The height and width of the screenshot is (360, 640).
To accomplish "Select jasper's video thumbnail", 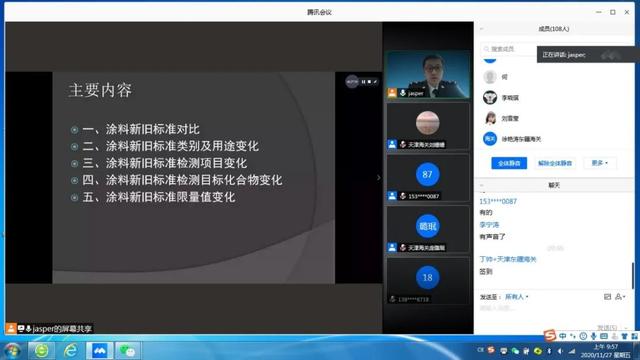I will coord(428,74).
